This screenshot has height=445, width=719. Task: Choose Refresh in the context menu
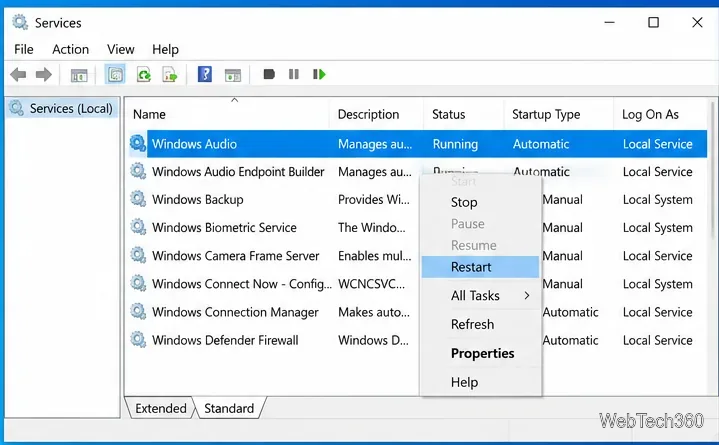480,324
